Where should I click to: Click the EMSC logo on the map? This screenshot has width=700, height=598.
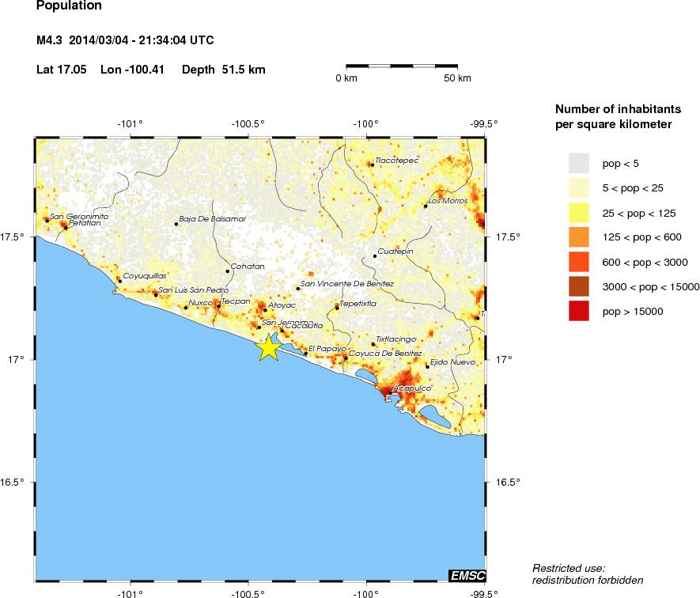pos(467,575)
